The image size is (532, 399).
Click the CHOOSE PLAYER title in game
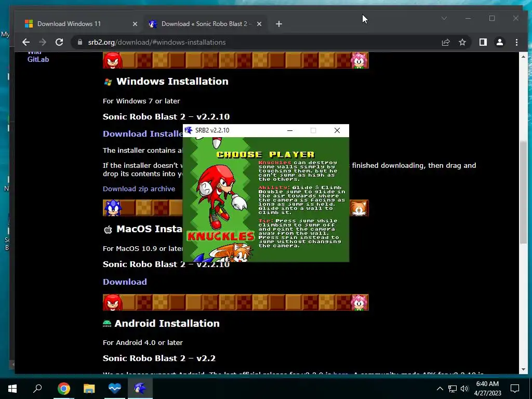(x=265, y=155)
